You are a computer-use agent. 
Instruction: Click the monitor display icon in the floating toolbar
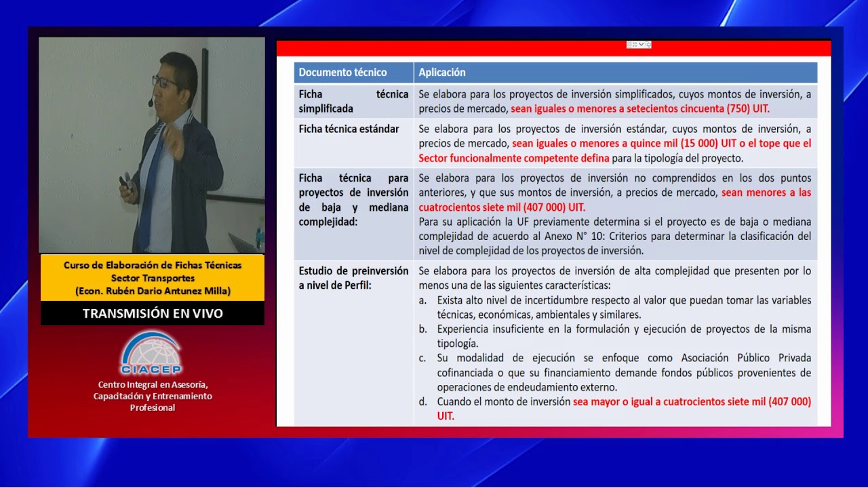click(648, 45)
